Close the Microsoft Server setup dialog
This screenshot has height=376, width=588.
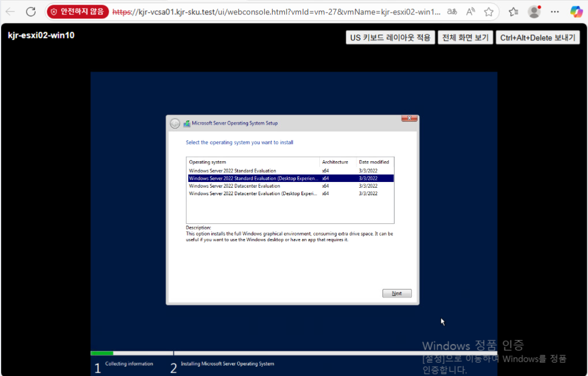click(409, 118)
